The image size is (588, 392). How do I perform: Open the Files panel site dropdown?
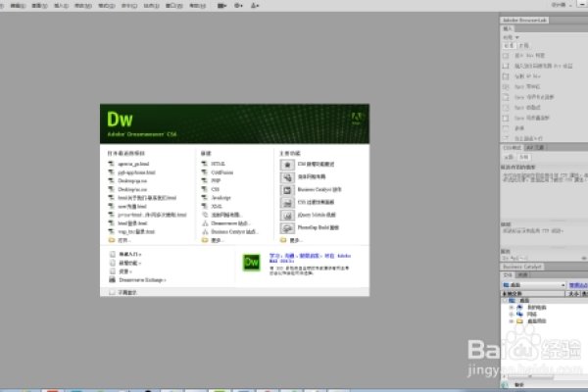click(x=534, y=285)
